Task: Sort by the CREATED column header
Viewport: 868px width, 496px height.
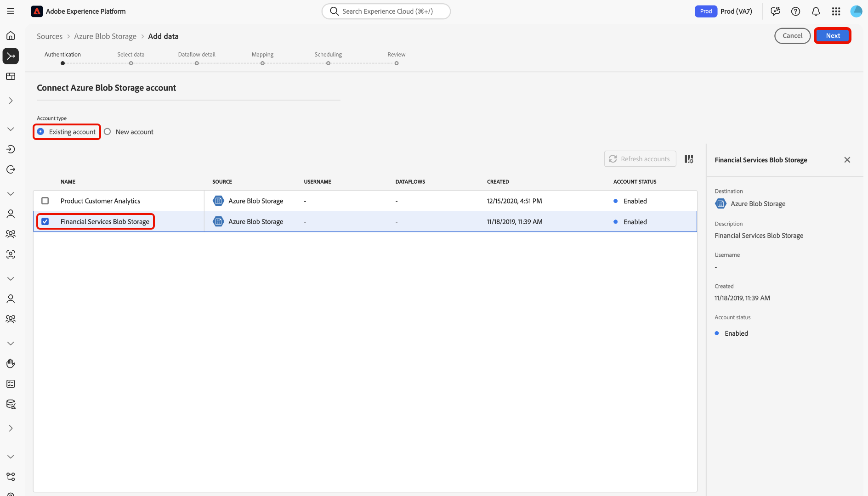Action: (498, 182)
